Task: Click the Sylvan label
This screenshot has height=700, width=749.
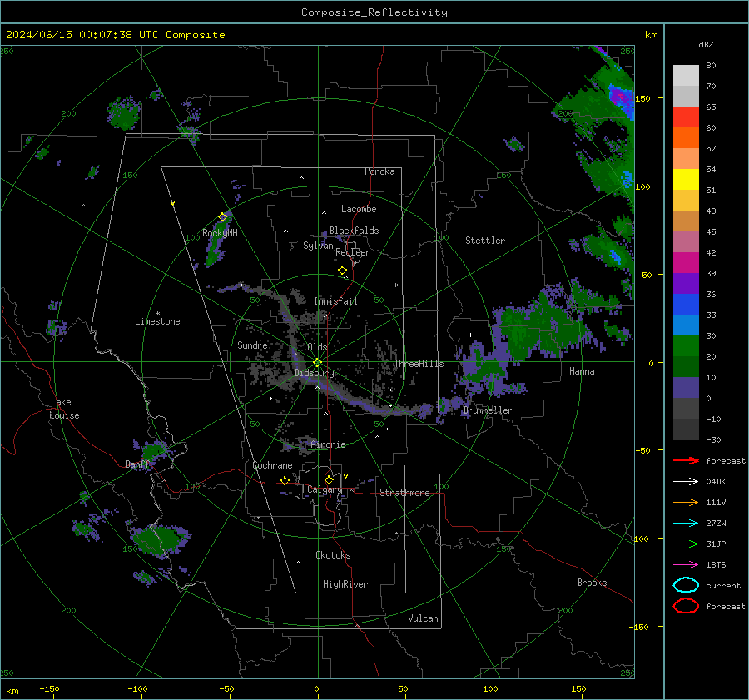Action: click(x=318, y=246)
